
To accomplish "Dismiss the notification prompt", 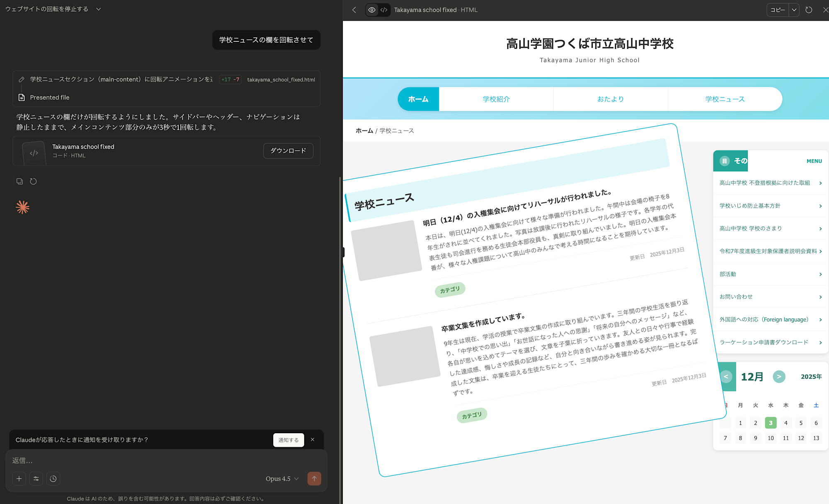I will pyautogui.click(x=313, y=440).
